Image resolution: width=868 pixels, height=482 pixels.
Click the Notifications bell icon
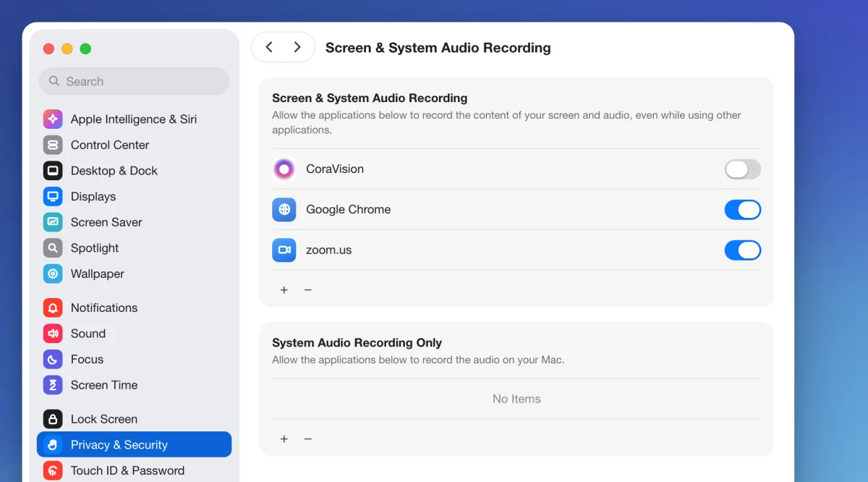pos(53,308)
